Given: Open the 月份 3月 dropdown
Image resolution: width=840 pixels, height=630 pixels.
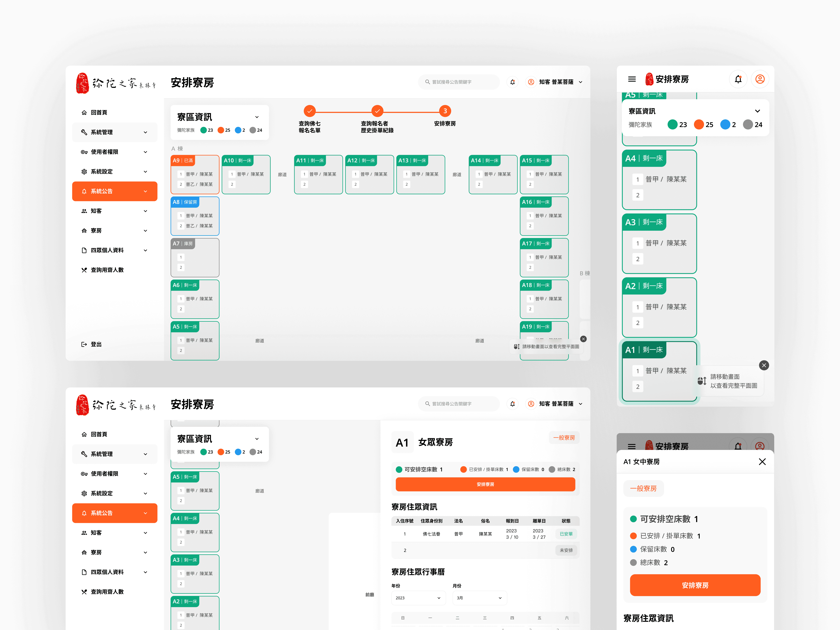Looking at the screenshot, I should pyautogui.click(x=479, y=598).
